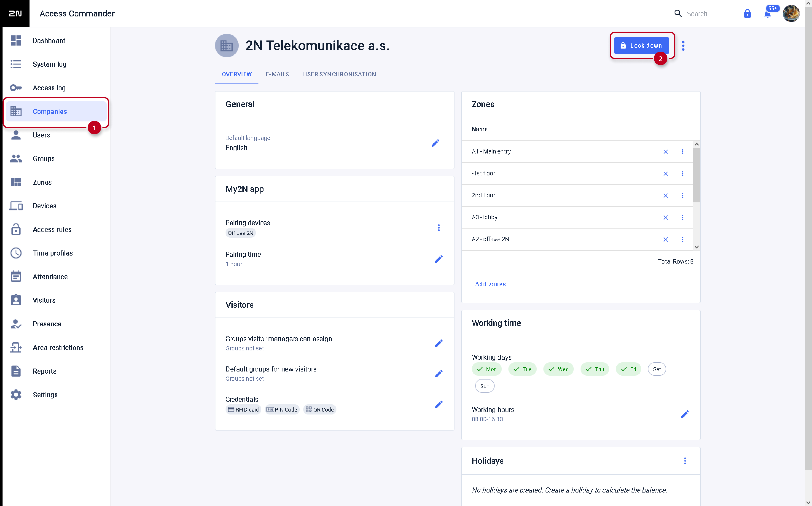The width and height of the screenshot is (812, 506).
Task: Remove the A2 - offices 2N zone
Action: click(x=665, y=239)
